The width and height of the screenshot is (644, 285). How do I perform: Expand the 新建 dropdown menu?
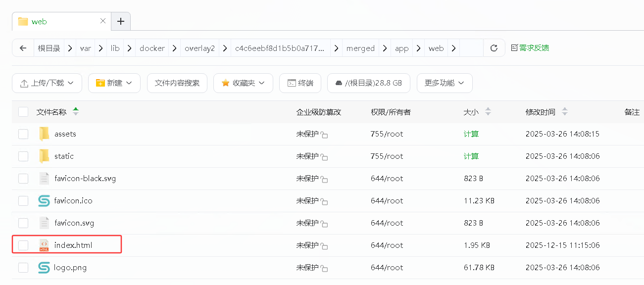click(x=114, y=83)
